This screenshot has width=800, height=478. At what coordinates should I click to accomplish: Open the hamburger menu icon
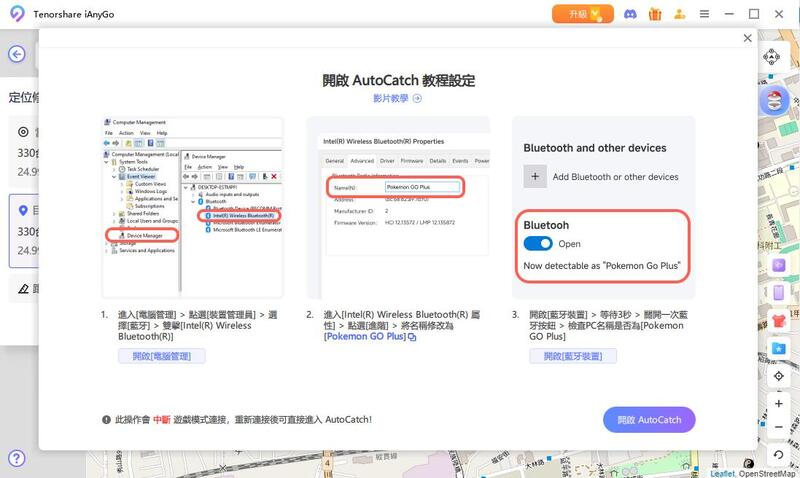click(704, 14)
